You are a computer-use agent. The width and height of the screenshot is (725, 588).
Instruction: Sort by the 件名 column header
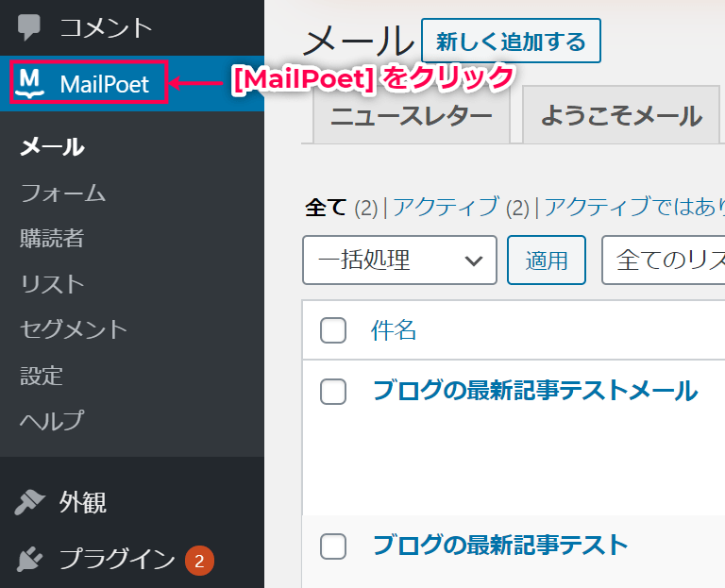(394, 330)
